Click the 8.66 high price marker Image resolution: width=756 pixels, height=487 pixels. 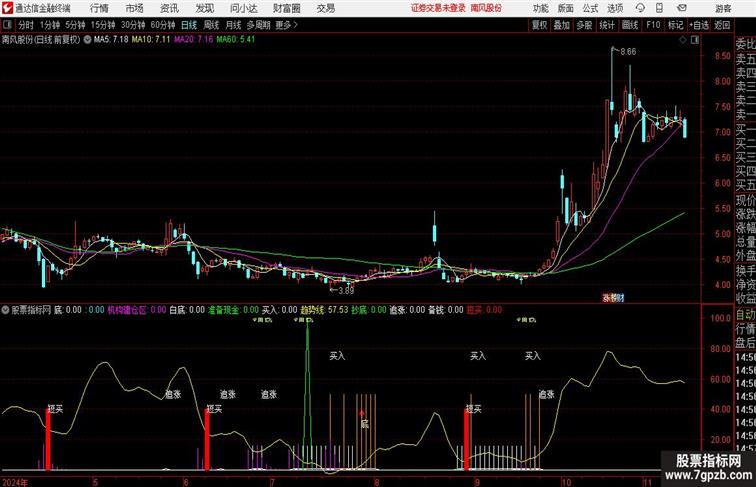628,52
